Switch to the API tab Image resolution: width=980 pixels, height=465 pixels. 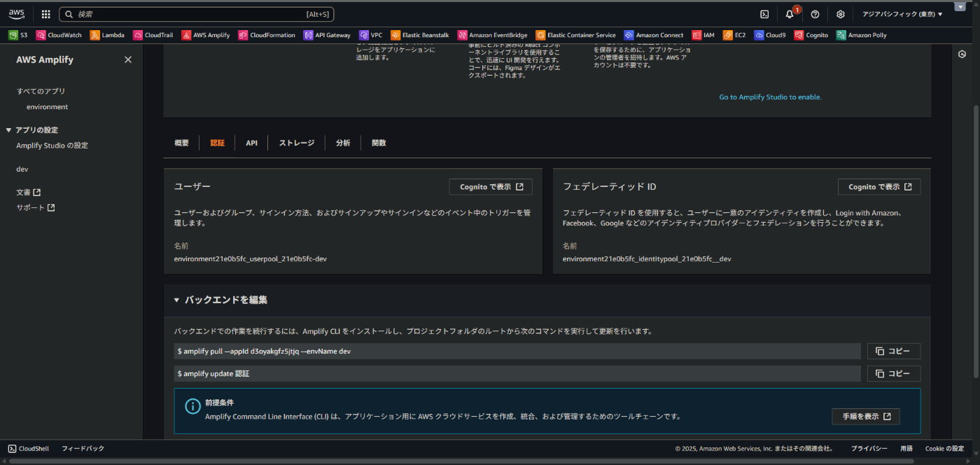click(251, 143)
